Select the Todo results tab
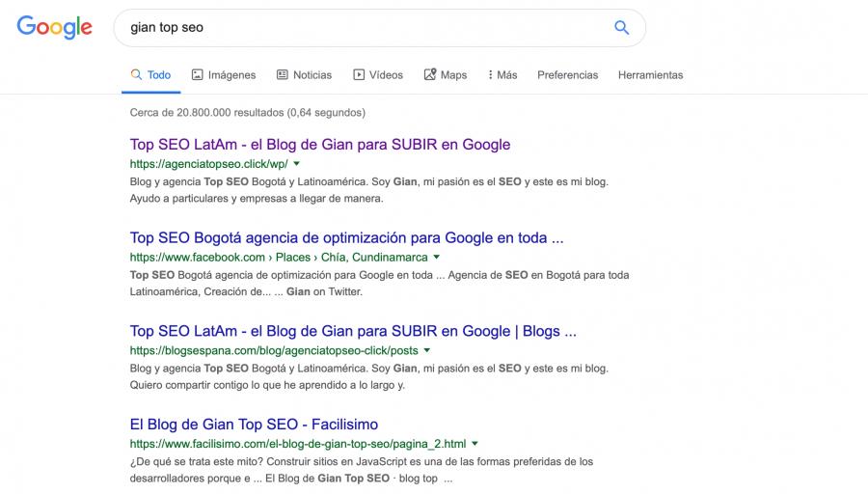Viewport: 868px width, 494px height. pyautogui.click(x=150, y=75)
